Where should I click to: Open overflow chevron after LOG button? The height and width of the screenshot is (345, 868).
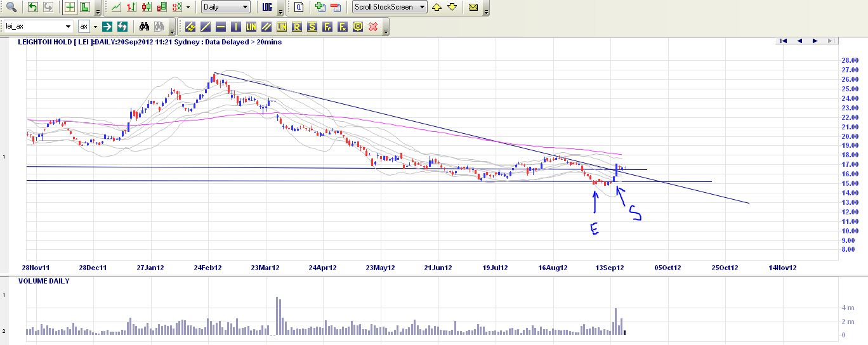pos(280,12)
